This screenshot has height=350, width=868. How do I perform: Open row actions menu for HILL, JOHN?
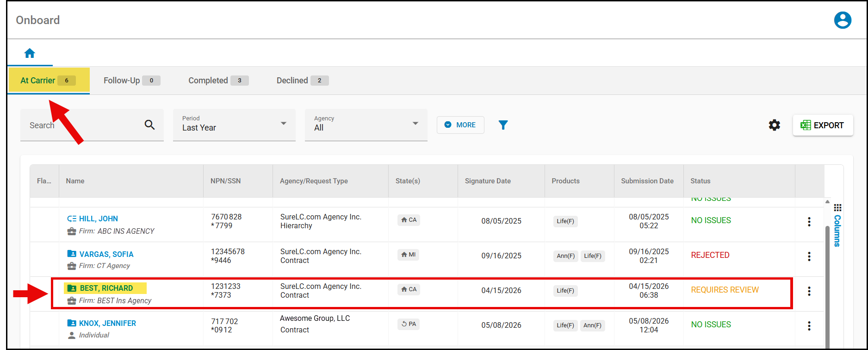pos(809,222)
